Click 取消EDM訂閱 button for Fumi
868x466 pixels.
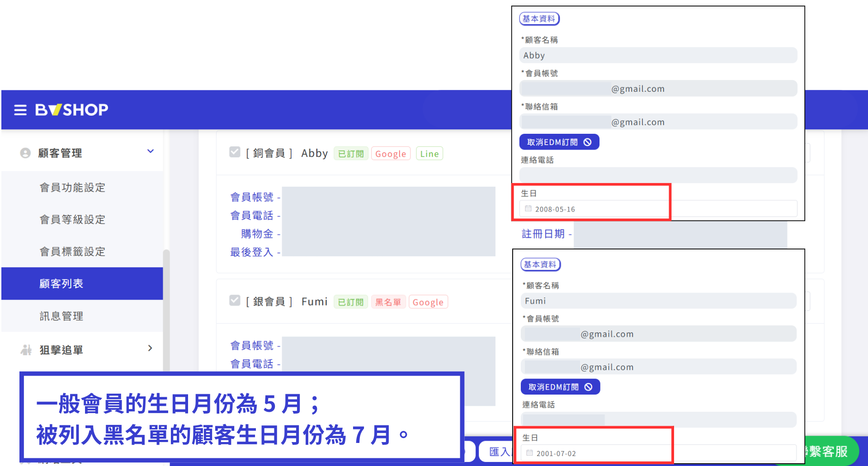560,387
